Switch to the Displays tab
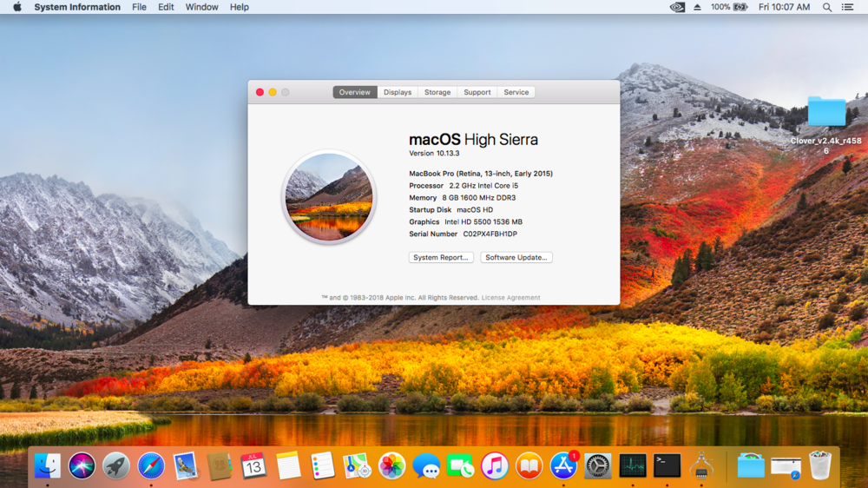 pos(398,92)
